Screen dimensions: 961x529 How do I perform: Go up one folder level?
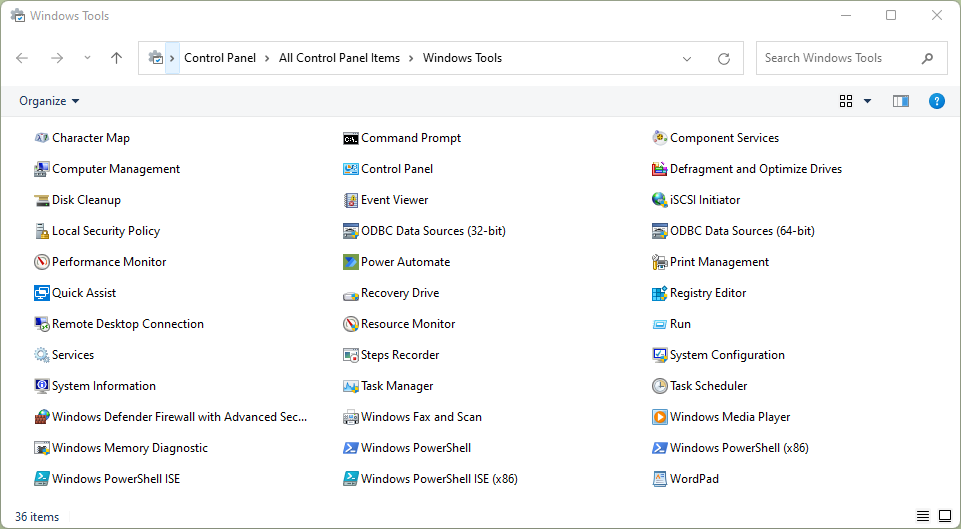(x=116, y=58)
